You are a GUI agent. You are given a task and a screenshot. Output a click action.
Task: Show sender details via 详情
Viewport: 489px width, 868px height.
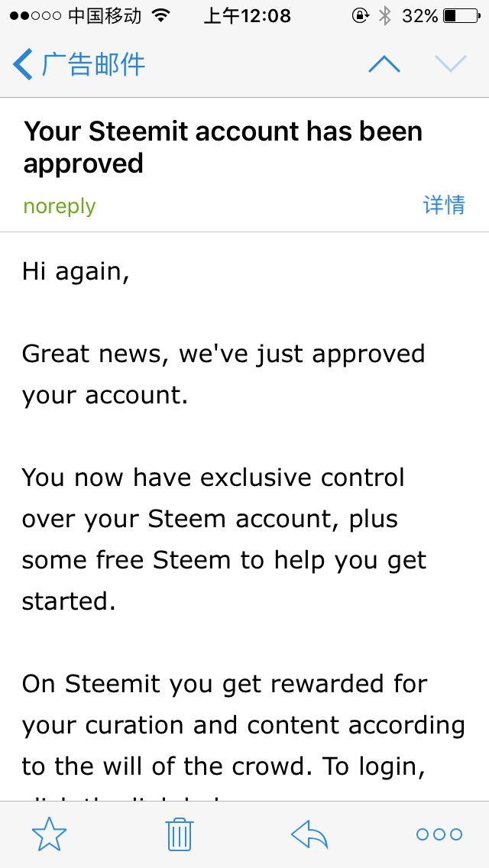(x=444, y=205)
